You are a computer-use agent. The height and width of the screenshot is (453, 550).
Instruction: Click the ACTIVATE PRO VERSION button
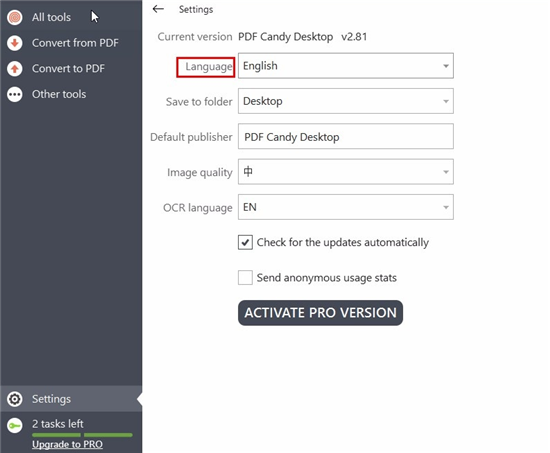point(320,313)
